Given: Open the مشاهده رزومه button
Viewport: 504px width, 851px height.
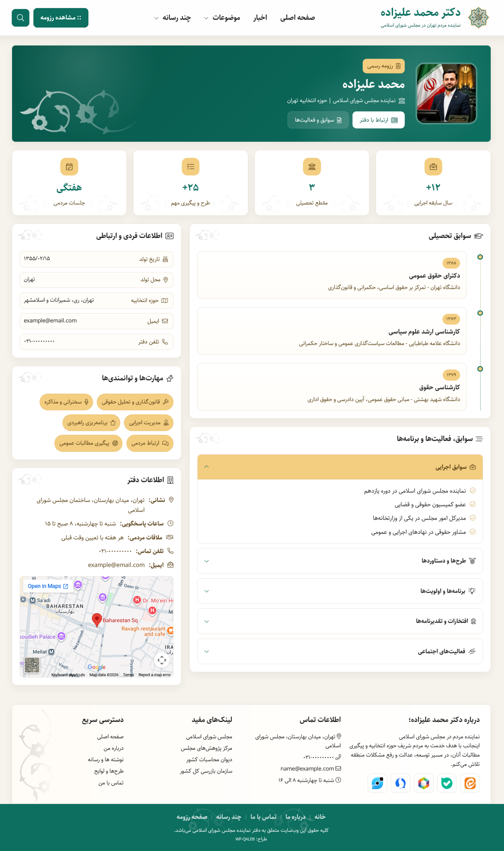Looking at the screenshot, I should tap(61, 18).
